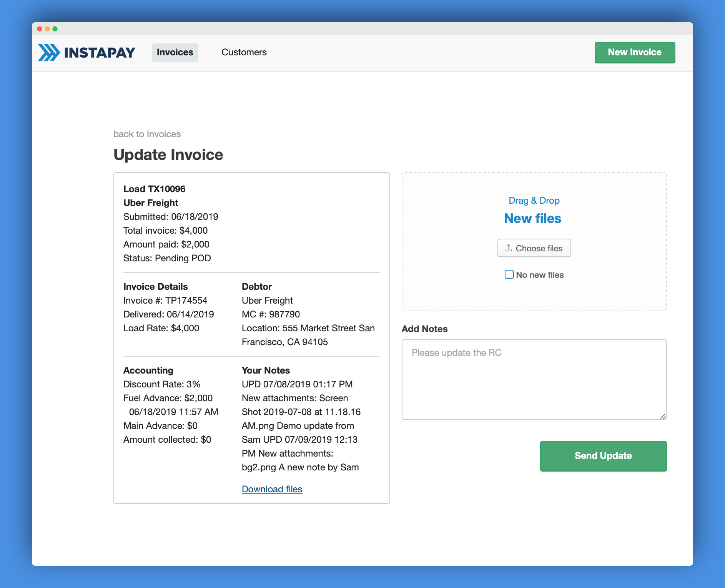Click the INSTAPAY wordmark
This screenshot has width=725, height=588.
(100, 52)
